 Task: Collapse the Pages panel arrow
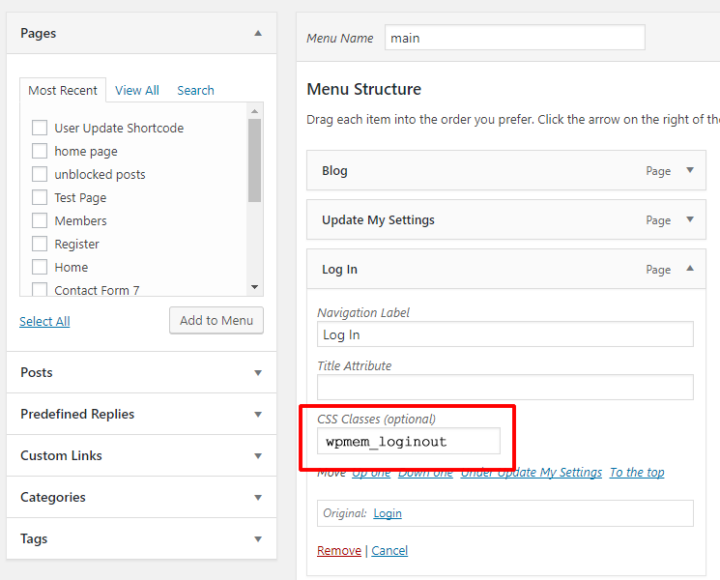click(x=258, y=33)
